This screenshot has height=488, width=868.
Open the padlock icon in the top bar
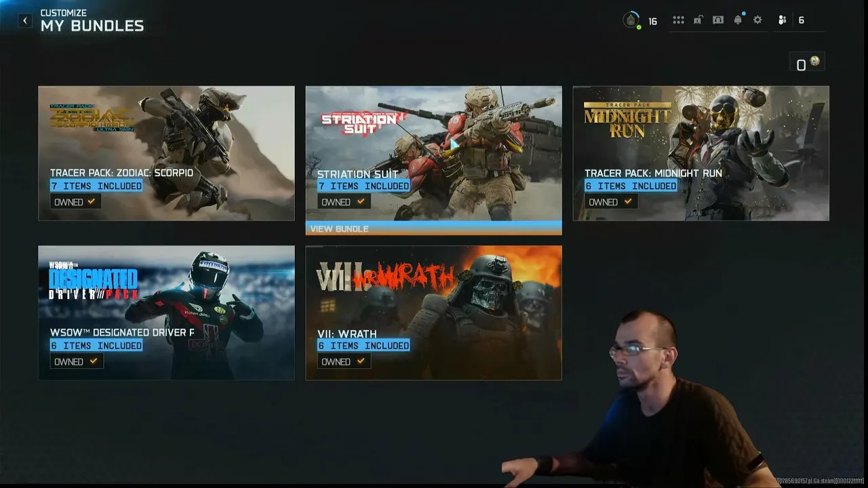(698, 20)
